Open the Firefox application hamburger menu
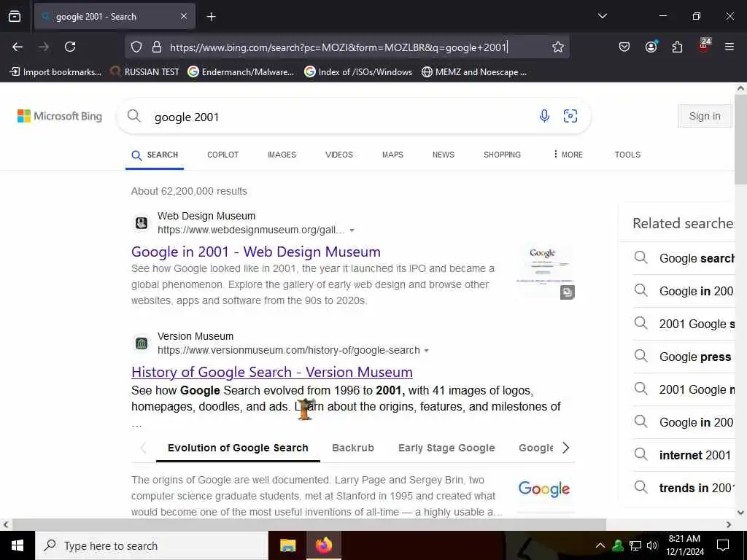 [729, 47]
